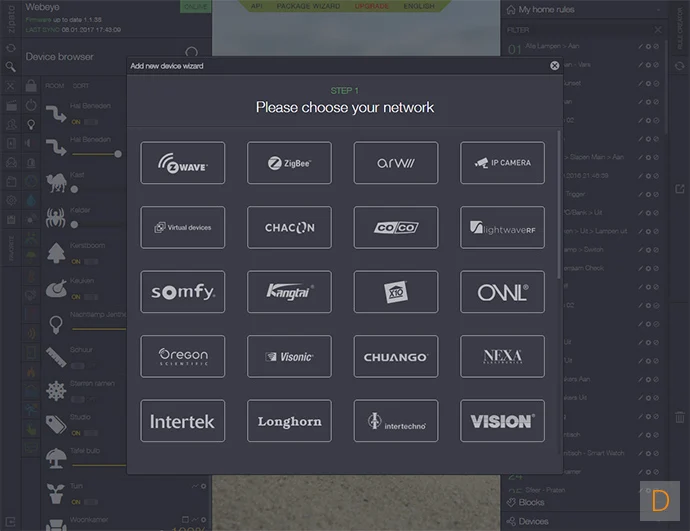This screenshot has width=690, height=531.
Task: Select the IP Camera tile
Action: [502, 163]
